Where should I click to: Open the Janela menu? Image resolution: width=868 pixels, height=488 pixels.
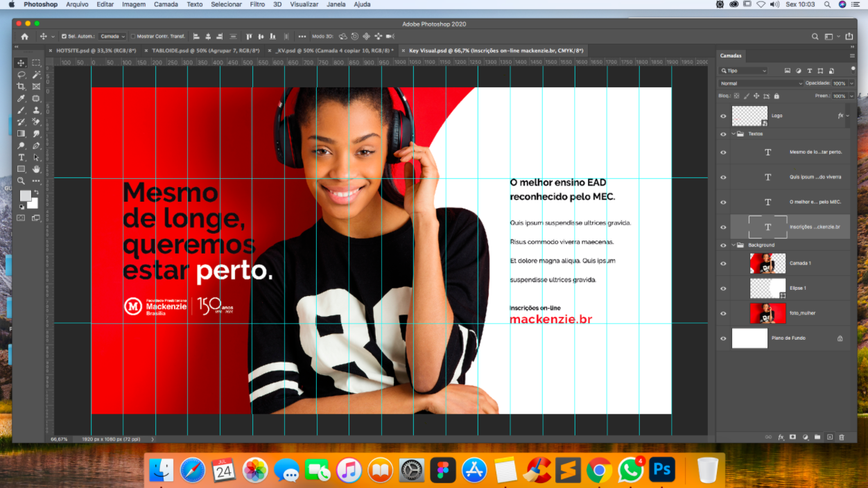[x=336, y=4]
